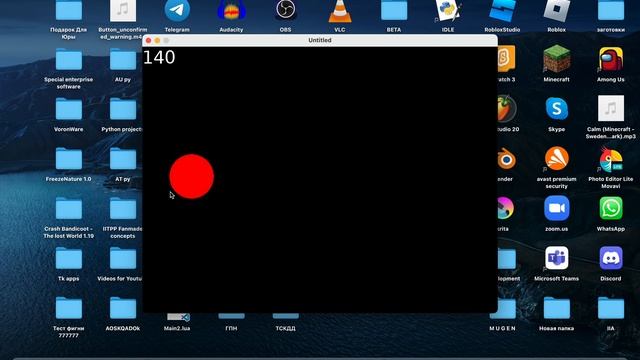Select the Новая папка folder
This screenshot has width=640, height=360.
[556, 308]
